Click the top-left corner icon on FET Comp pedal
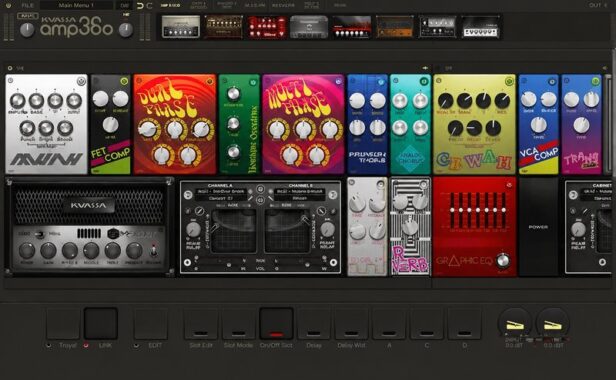The width and height of the screenshot is (616, 380). [96, 80]
